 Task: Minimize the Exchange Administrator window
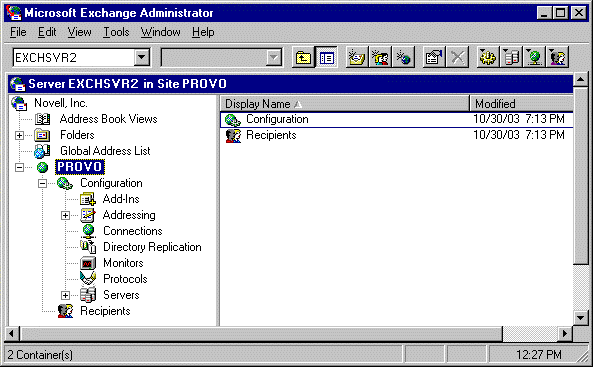point(544,13)
